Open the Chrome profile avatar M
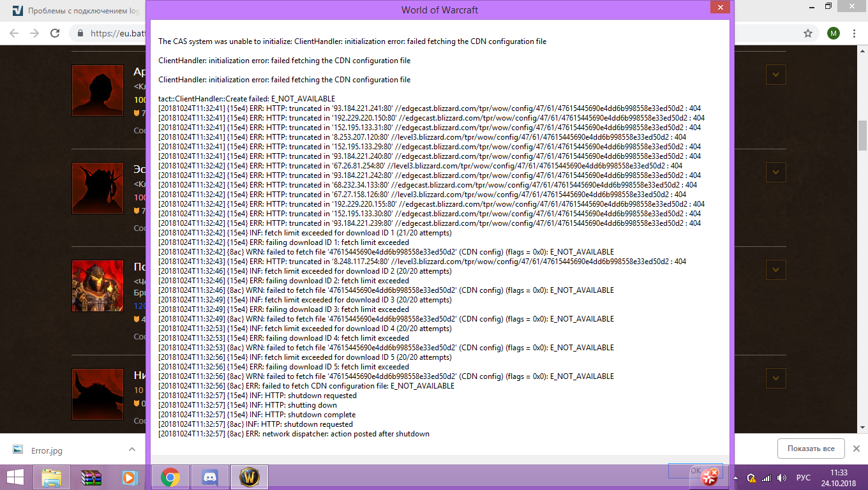This screenshot has height=490, width=868. coord(833,33)
